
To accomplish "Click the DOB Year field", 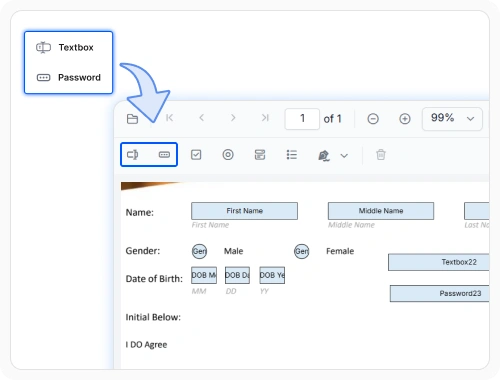I will pyautogui.click(x=272, y=275).
